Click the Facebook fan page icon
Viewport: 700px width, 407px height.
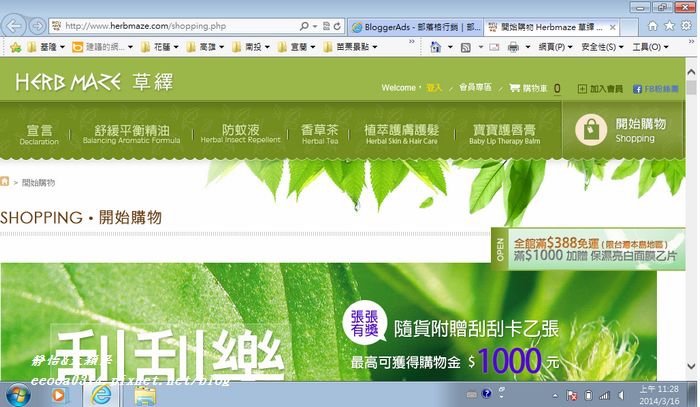coord(638,89)
